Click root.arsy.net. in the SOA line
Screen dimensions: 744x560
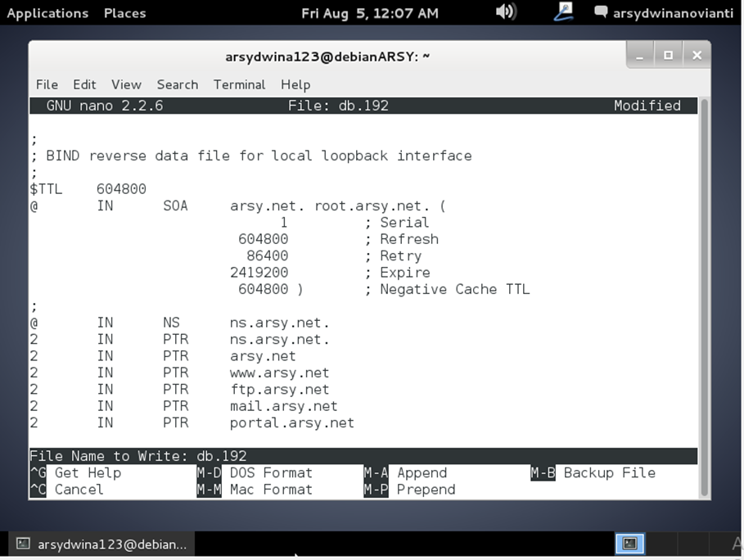(372, 206)
